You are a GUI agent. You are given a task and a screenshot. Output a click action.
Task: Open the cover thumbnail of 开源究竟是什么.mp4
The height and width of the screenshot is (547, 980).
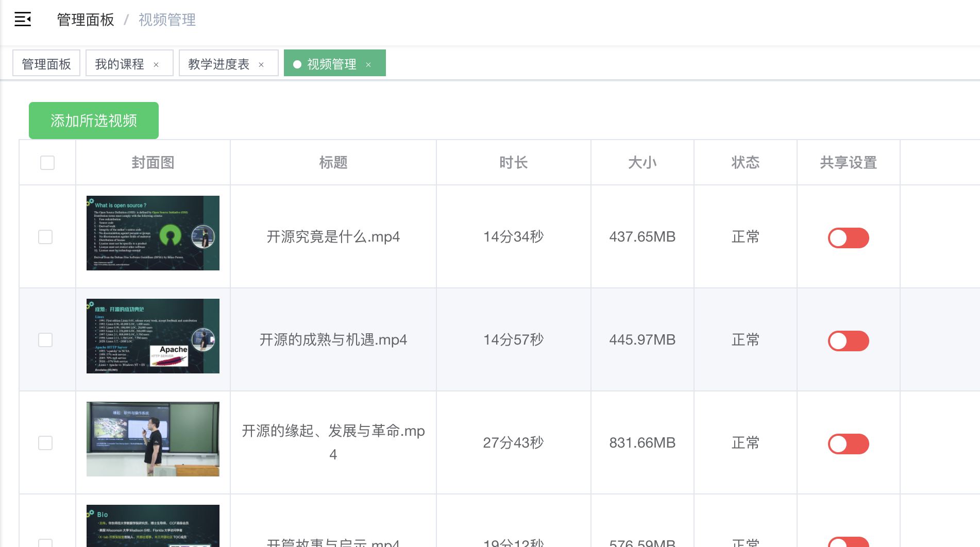(x=153, y=233)
